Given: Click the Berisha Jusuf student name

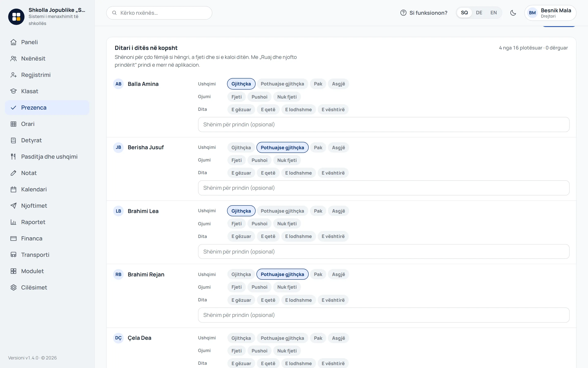Looking at the screenshot, I should pyautogui.click(x=146, y=147).
